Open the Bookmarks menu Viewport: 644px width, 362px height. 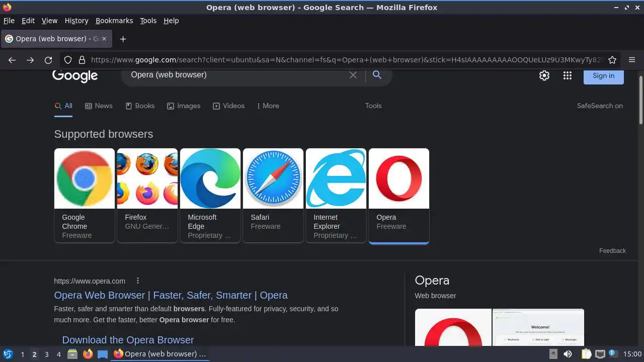pos(114,21)
